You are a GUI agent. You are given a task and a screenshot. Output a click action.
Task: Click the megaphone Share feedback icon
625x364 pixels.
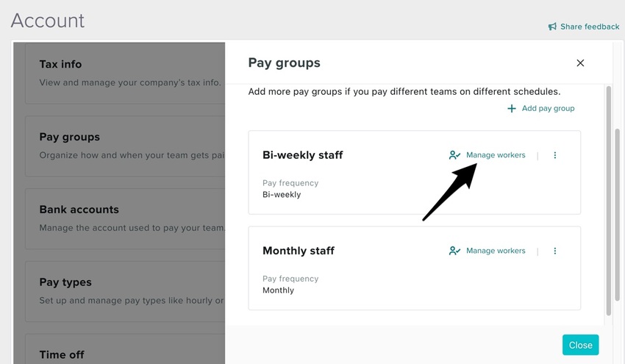(x=552, y=26)
